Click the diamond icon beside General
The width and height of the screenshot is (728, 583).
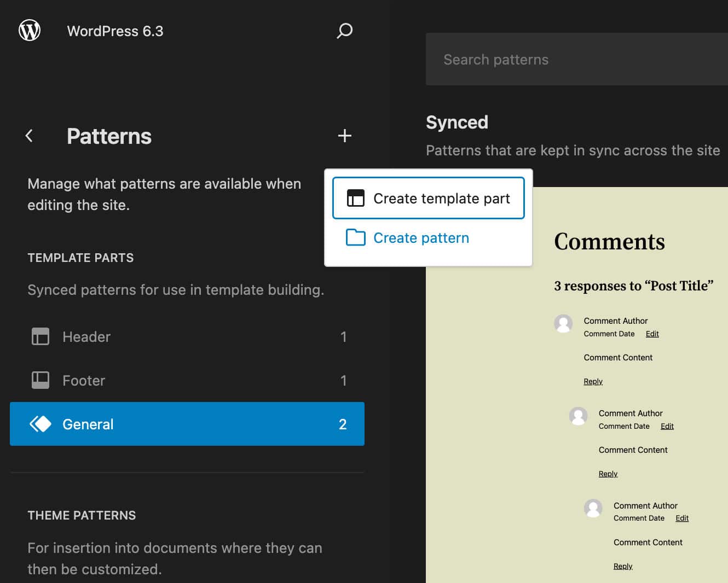40,423
